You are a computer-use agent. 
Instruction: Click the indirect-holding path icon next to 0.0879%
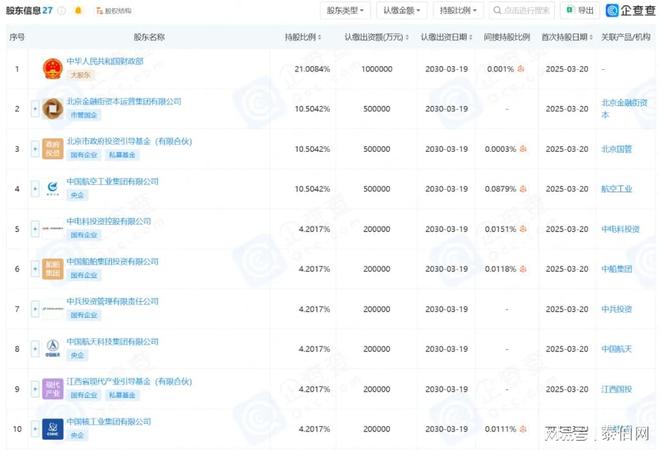tap(523, 189)
